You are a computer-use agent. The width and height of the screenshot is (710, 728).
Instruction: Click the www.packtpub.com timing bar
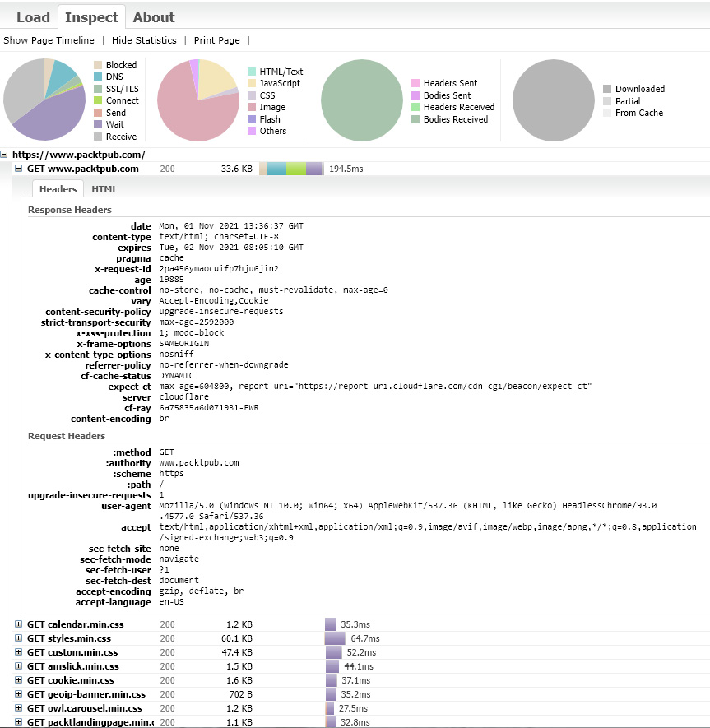pyautogui.click(x=290, y=169)
